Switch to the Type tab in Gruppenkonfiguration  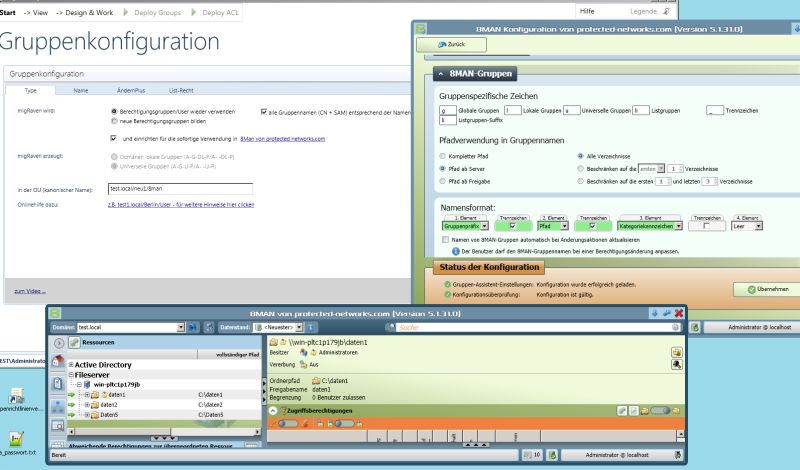click(31, 90)
